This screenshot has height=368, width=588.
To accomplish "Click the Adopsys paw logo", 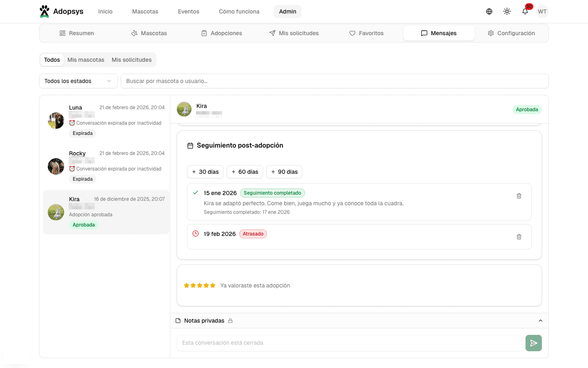I will click(45, 11).
